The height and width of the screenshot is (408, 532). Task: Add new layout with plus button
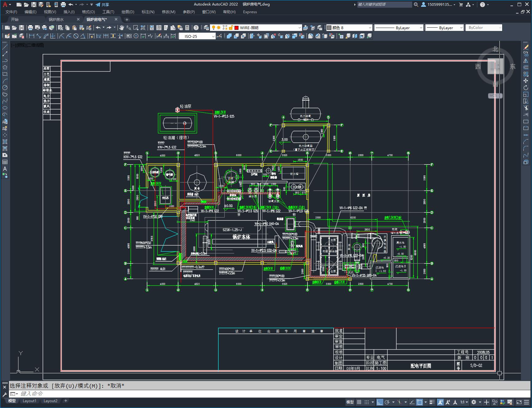[x=65, y=401]
